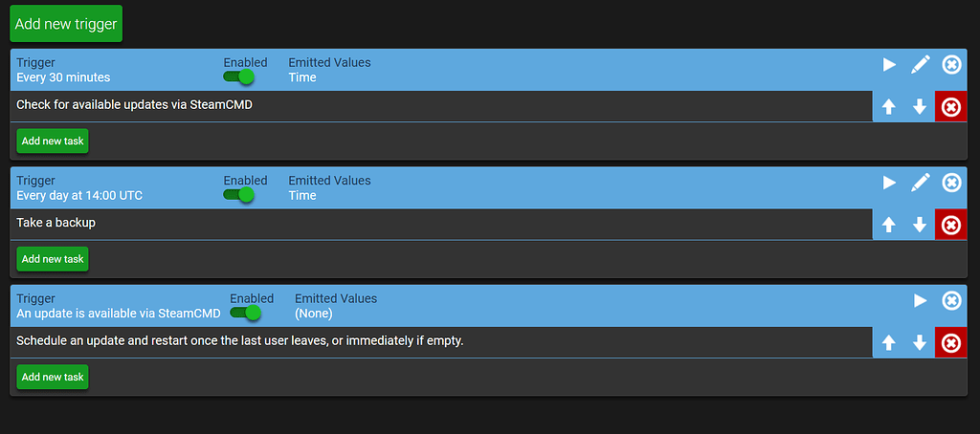Delete the Take a backup task
The width and height of the screenshot is (980, 434).
pos(950,225)
